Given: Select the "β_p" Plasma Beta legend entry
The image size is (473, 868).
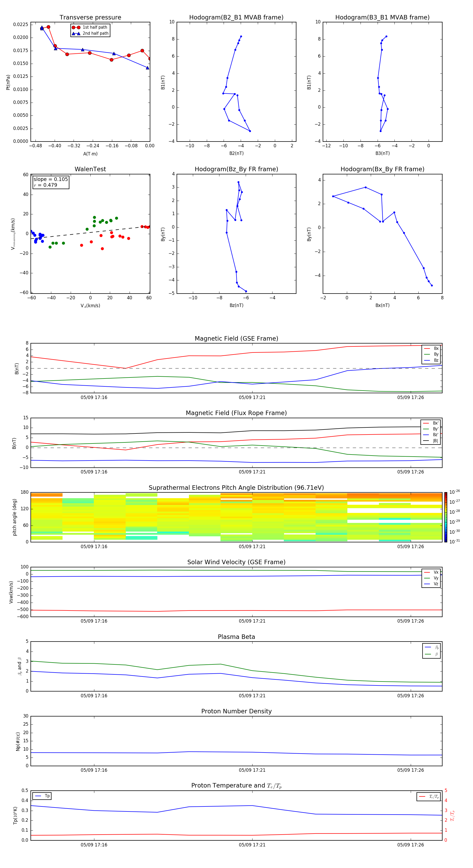Looking at the screenshot, I should tap(431, 647).
